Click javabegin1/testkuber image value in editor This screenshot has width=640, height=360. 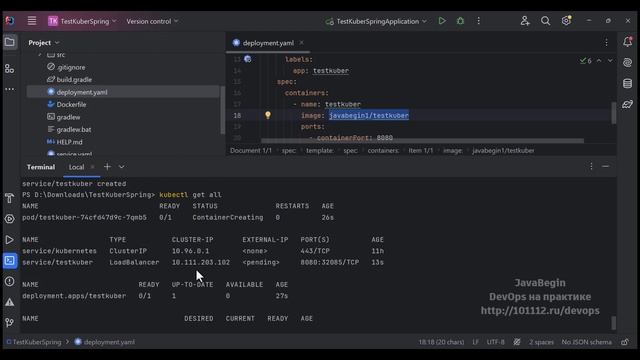(x=369, y=116)
